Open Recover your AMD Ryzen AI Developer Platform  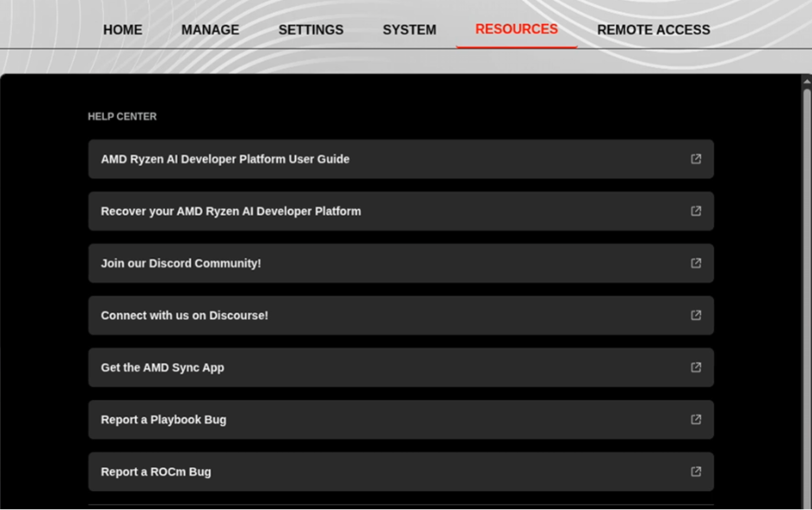[401, 212]
